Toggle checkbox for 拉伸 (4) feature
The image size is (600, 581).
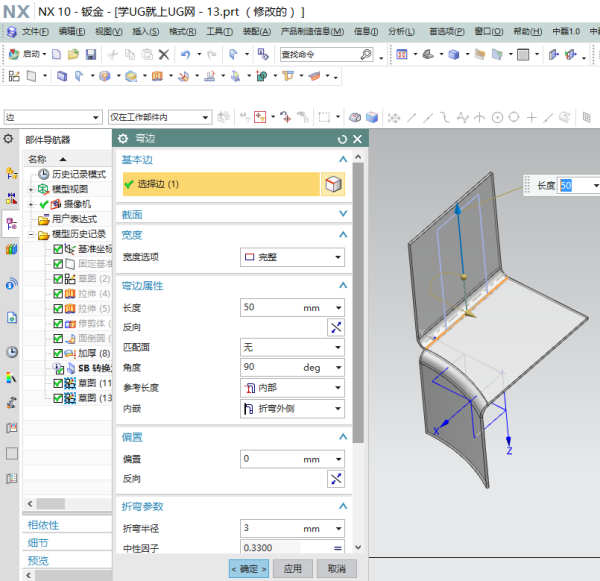pos(58,294)
